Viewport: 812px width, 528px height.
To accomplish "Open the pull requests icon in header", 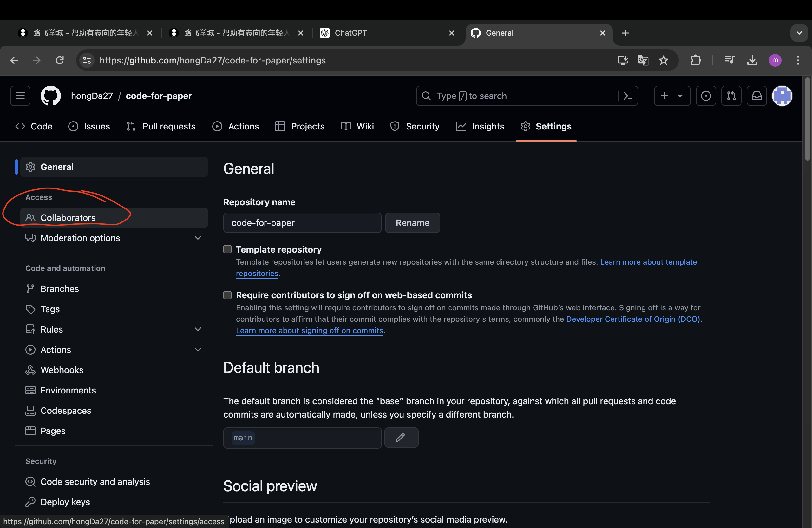I will pyautogui.click(x=731, y=96).
